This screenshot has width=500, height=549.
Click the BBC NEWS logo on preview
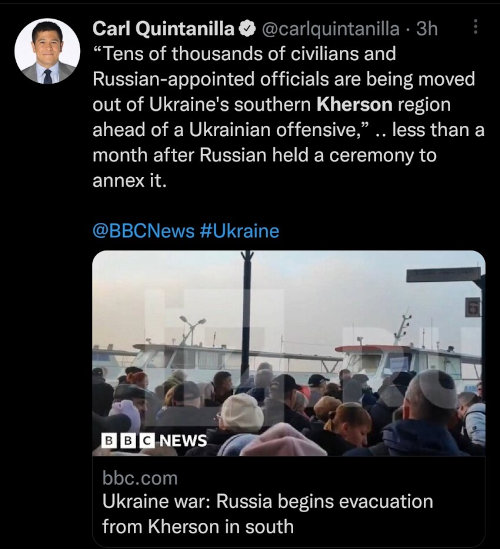pos(154,440)
